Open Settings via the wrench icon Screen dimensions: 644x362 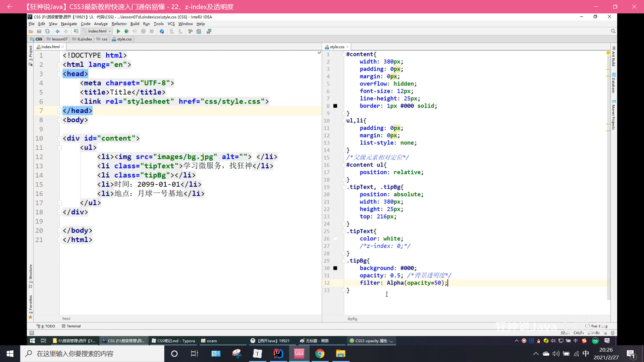(190, 31)
